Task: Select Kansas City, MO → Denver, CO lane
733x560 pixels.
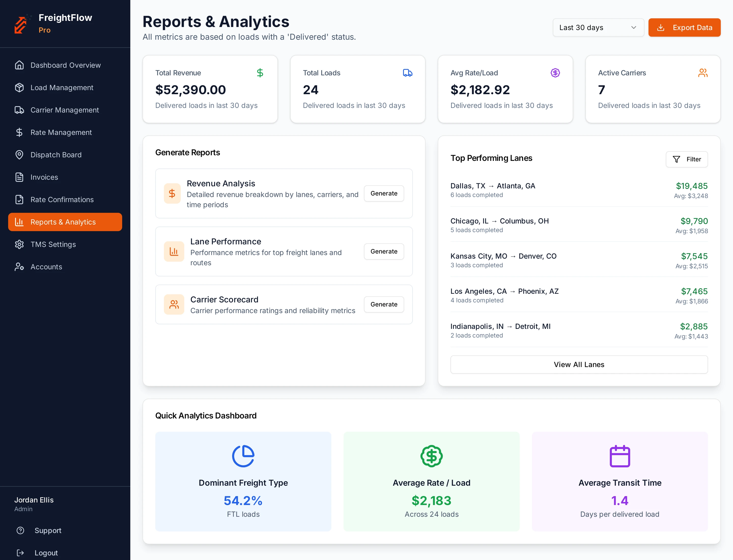Action: (579, 260)
